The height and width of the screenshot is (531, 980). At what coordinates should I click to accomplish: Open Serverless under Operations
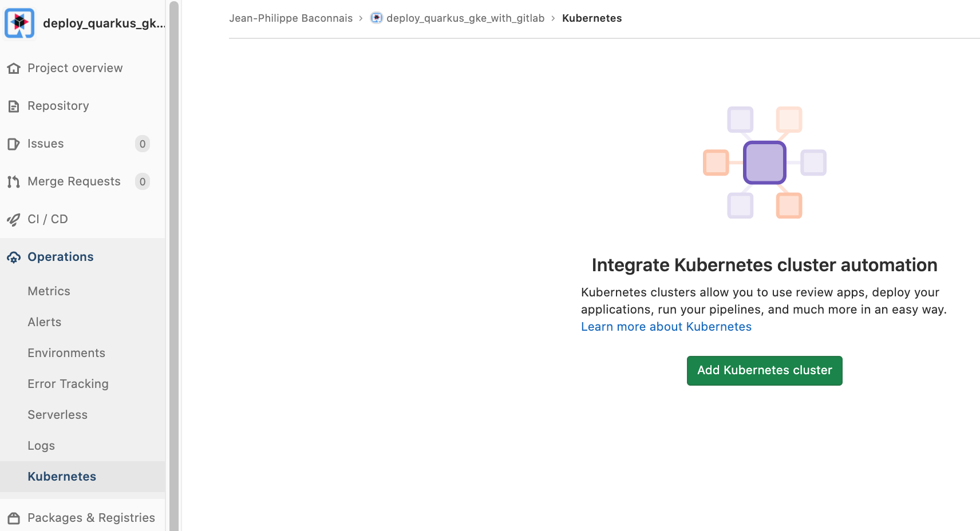pos(57,415)
